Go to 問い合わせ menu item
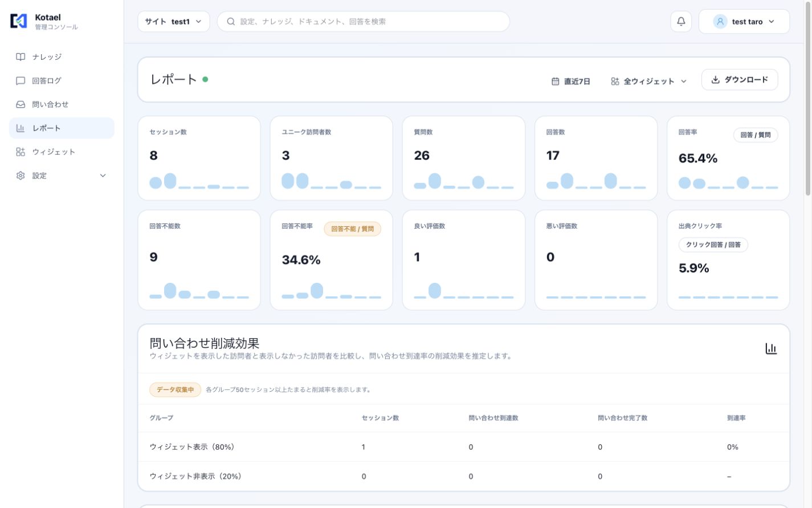 62,104
